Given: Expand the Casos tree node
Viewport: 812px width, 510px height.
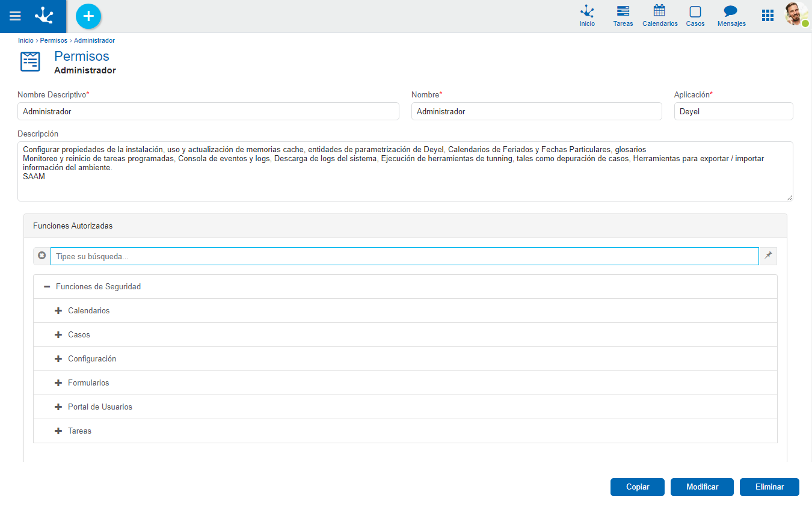Looking at the screenshot, I should tap(58, 335).
